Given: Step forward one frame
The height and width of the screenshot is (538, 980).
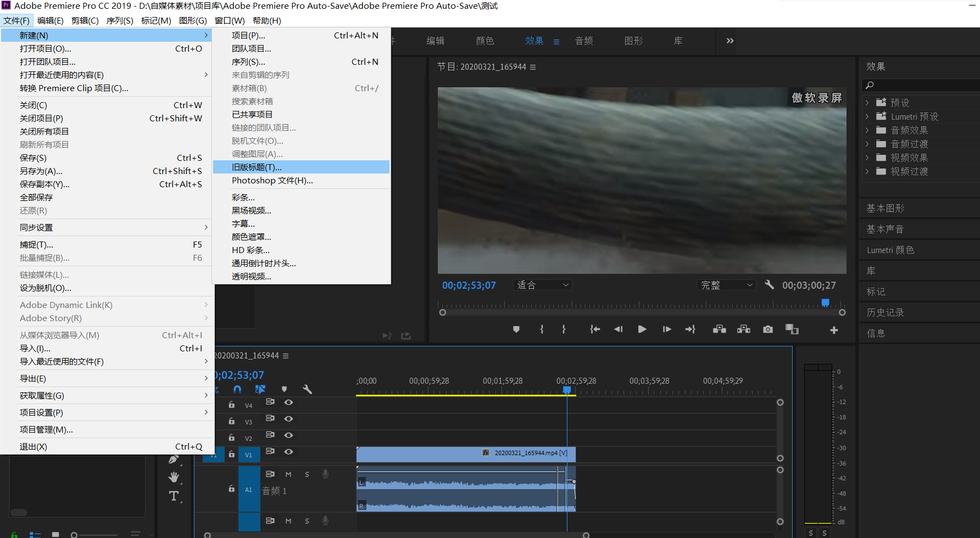Looking at the screenshot, I should coord(666,329).
